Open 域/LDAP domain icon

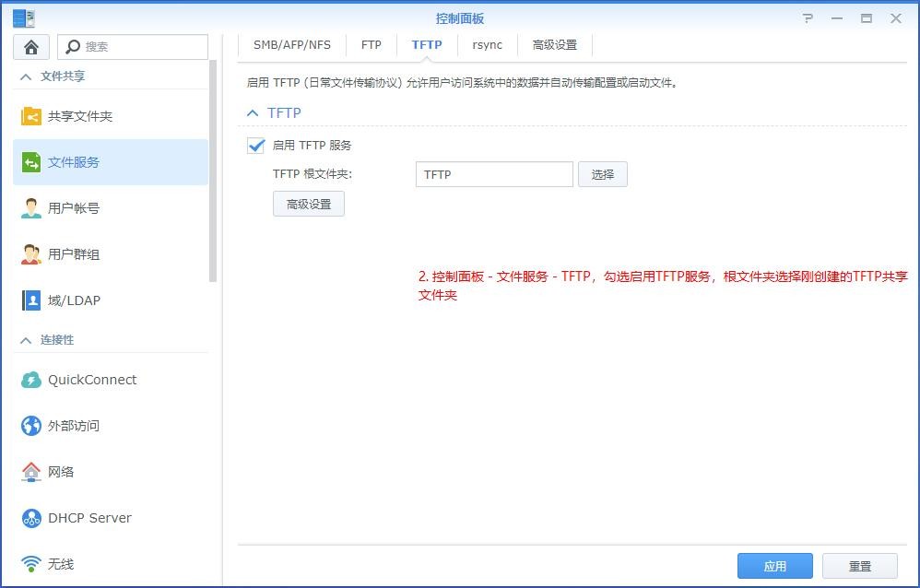[x=31, y=300]
